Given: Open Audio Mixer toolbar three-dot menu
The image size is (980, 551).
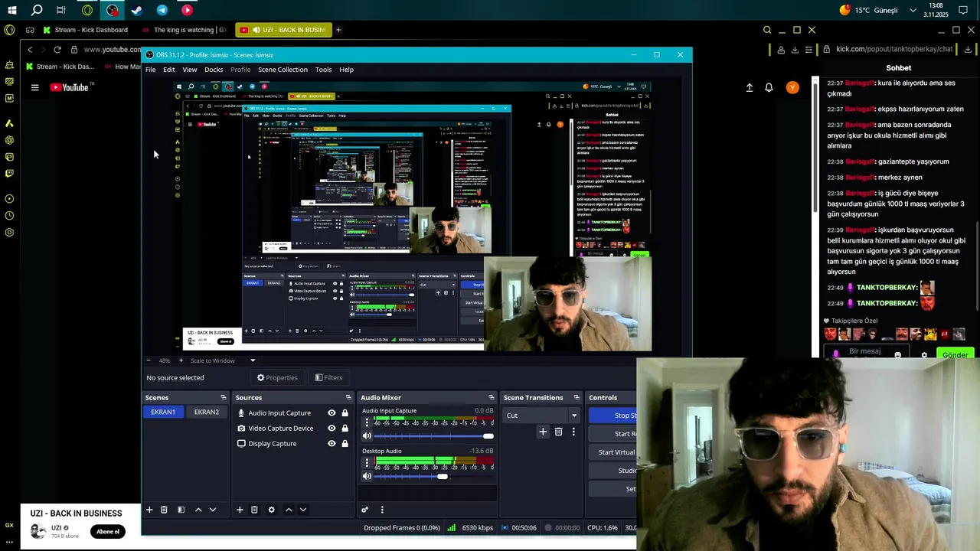Looking at the screenshot, I should (382, 510).
